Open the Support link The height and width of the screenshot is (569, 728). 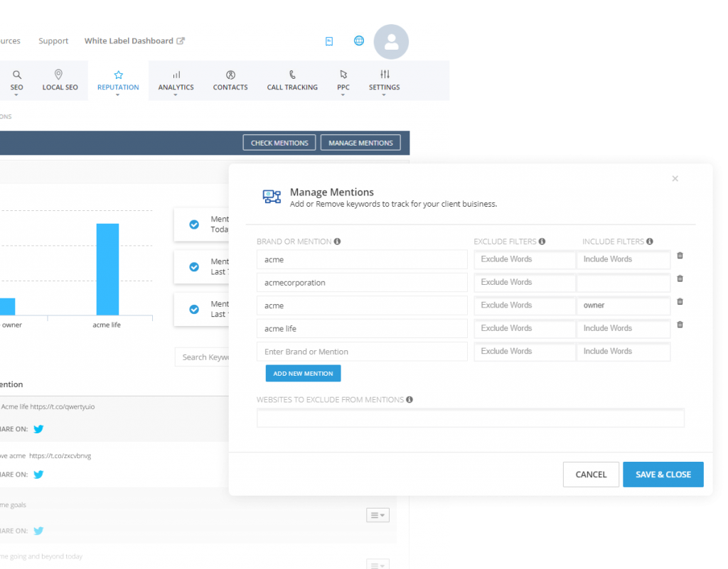click(x=53, y=40)
